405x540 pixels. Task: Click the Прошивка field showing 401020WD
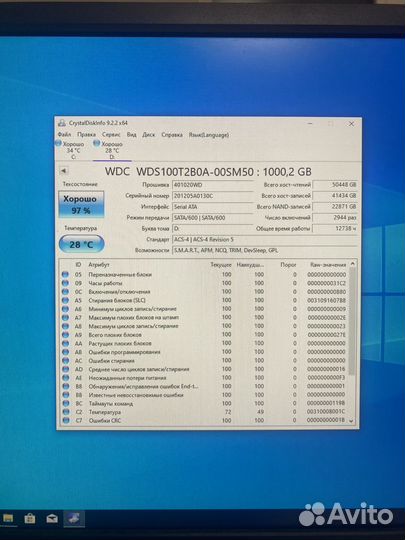(x=212, y=185)
